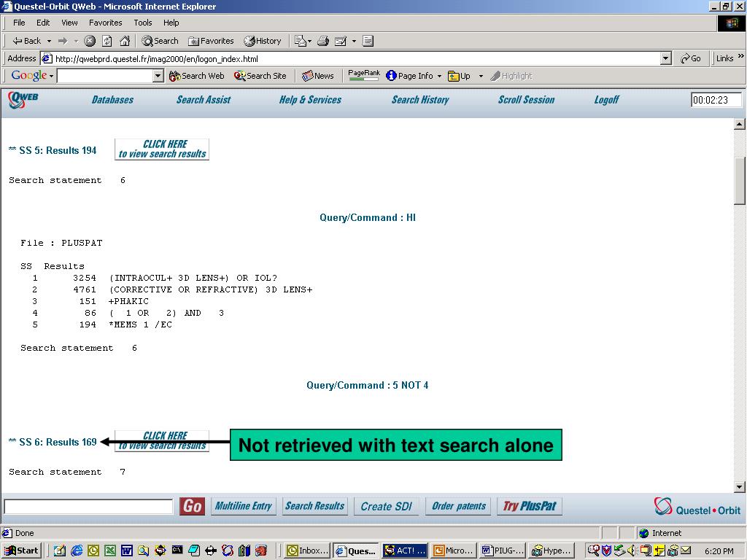The width and height of the screenshot is (747, 560).
Task: Expand the Address bar dropdown arrow
Action: coord(666,58)
